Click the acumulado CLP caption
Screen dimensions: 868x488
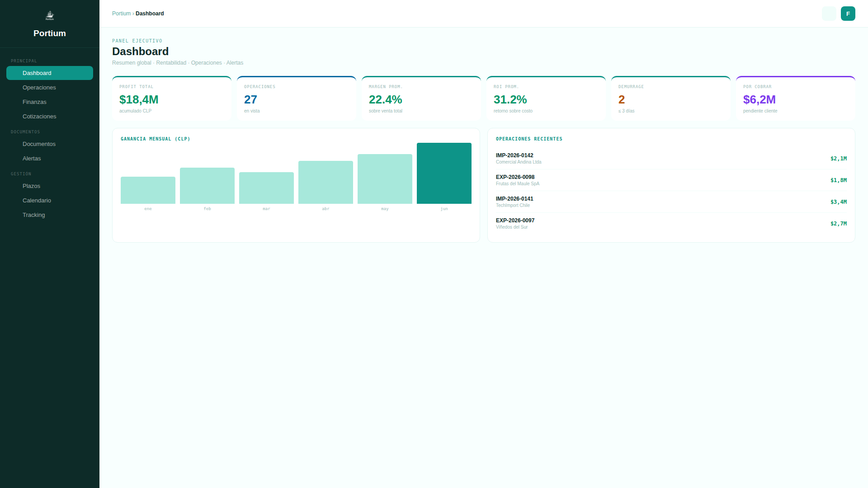(x=135, y=111)
